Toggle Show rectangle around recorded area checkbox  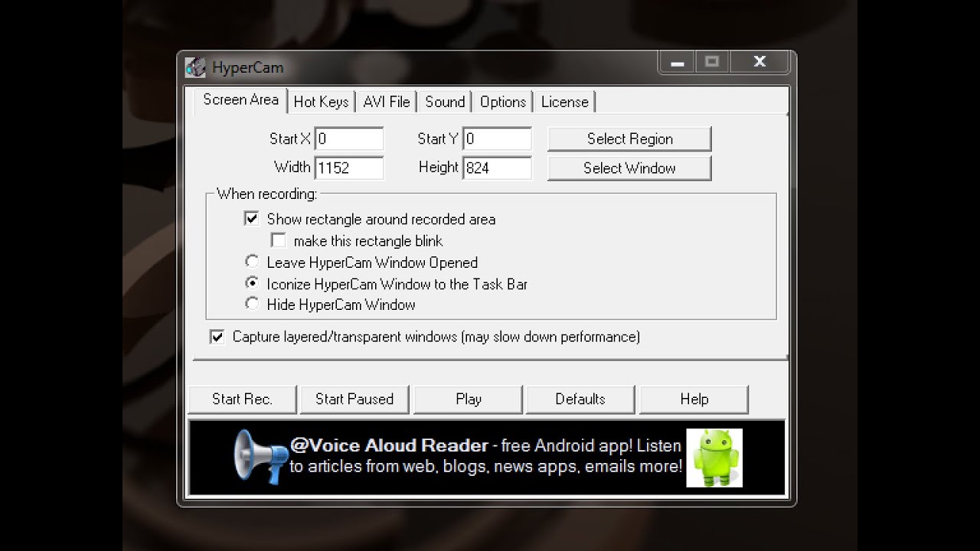pos(251,219)
